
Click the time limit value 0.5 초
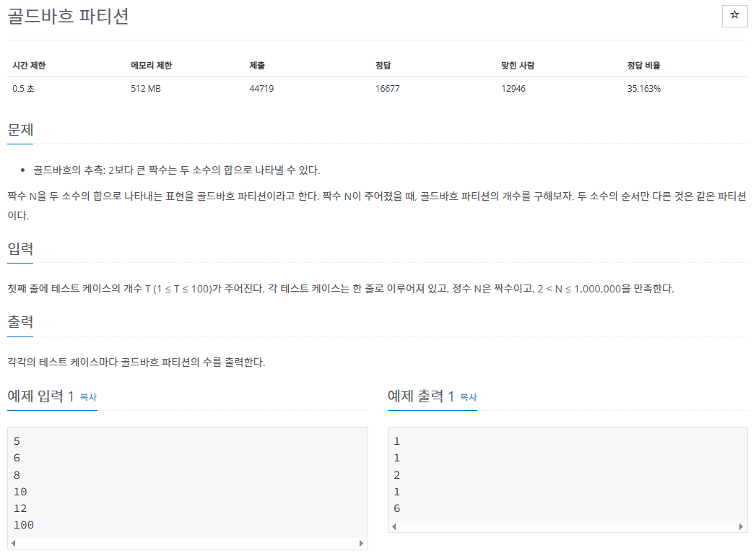(24, 89)
